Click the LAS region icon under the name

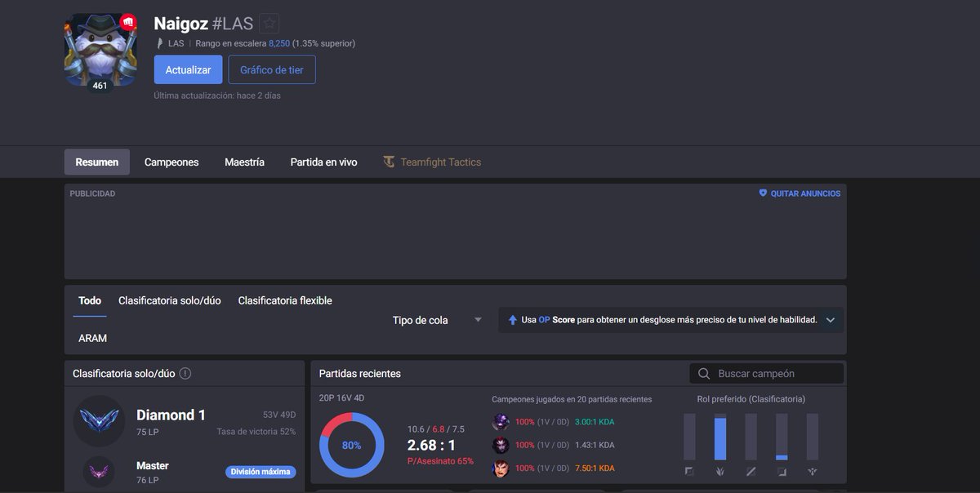pos(160,43)
